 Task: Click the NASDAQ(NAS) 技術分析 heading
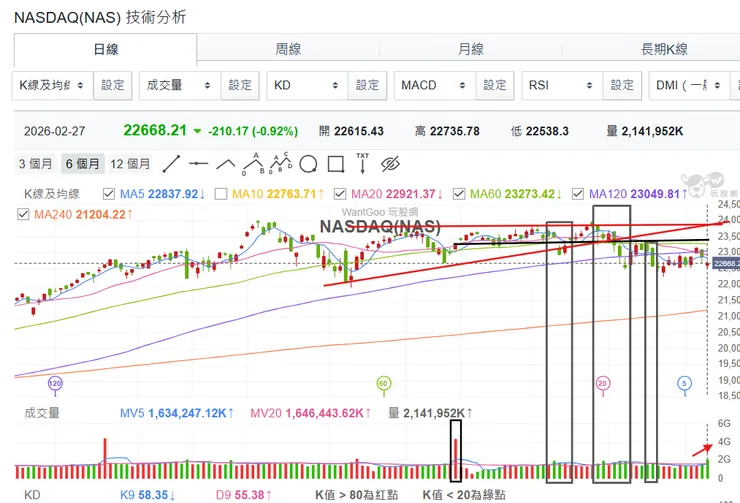point(101,17)
